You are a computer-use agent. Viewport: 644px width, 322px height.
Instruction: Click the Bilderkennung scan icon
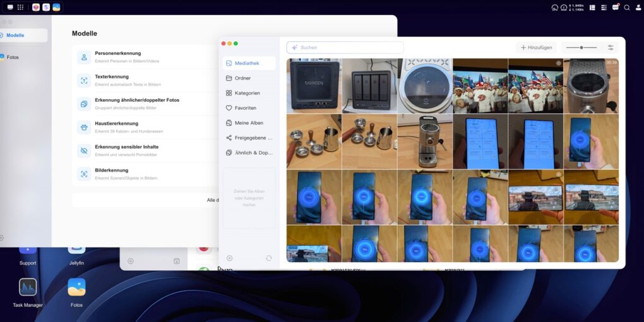[x=84, y=174]
